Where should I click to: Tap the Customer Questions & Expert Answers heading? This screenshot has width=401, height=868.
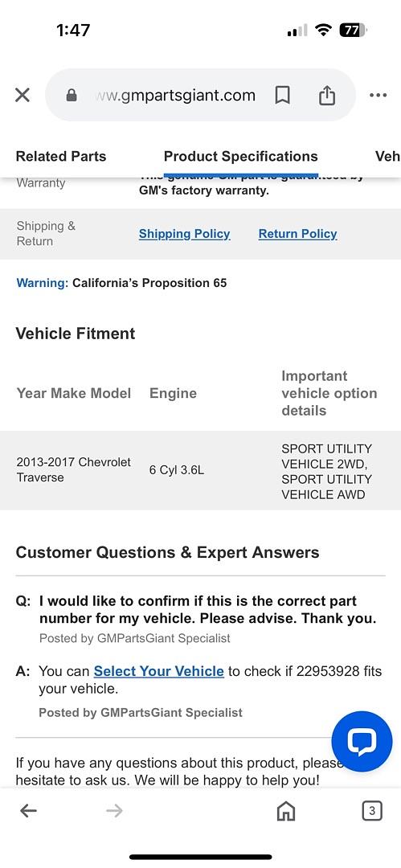click(167, 552)
